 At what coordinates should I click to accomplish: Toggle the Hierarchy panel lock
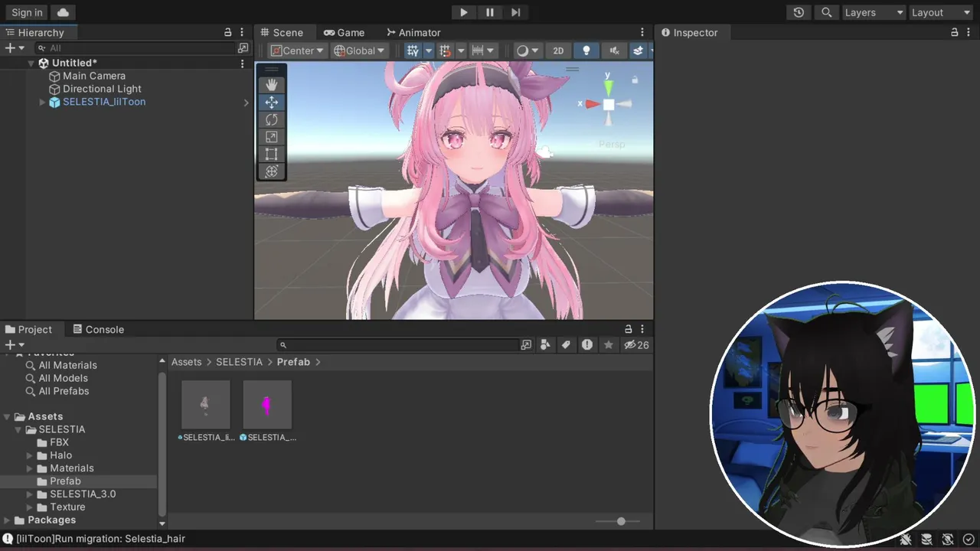[x=227, y=32]
